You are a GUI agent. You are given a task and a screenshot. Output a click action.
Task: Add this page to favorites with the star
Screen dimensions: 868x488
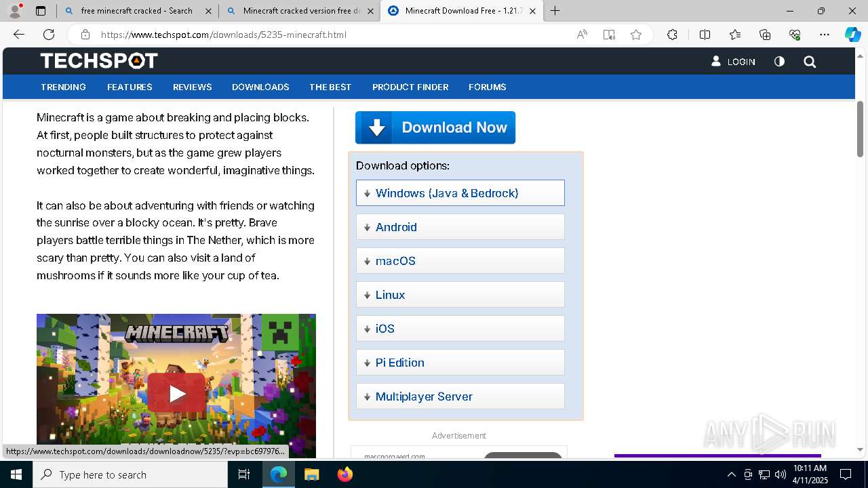coord(636,35)
